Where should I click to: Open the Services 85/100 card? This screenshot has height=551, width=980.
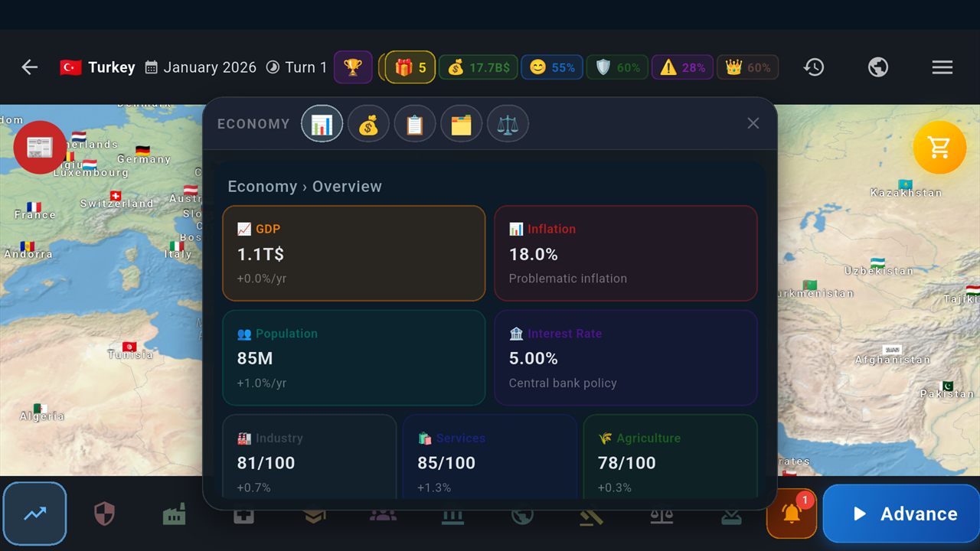(x=490, y=458)
